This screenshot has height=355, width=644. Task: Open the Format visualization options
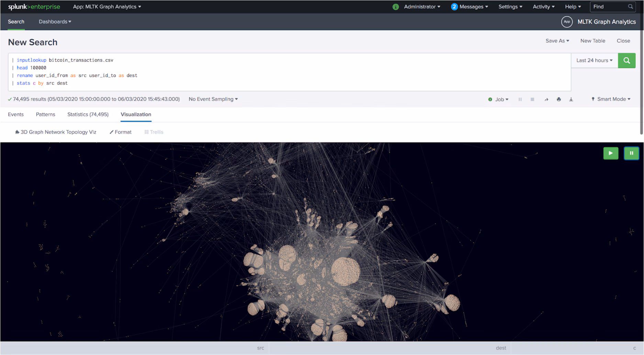pyautogui.click(x=120, y=132)
